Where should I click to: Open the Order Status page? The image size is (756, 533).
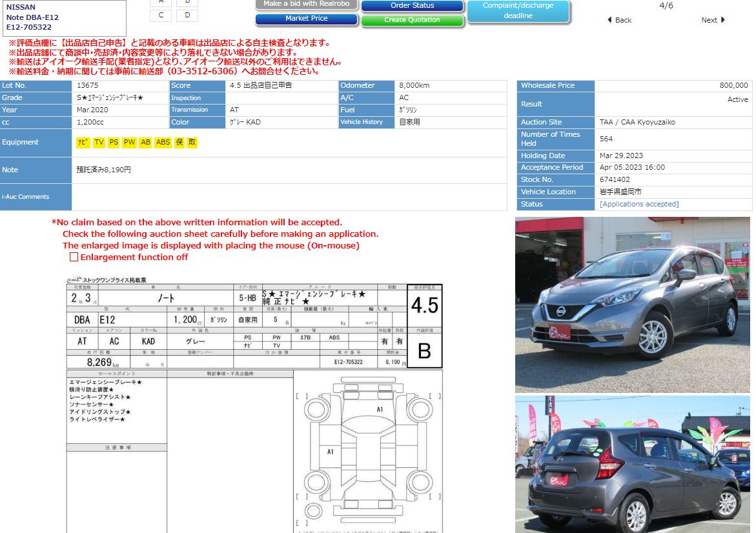pyautogui.click(x=412, y=6)
